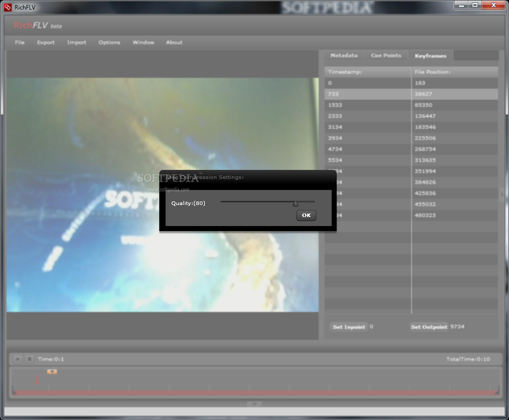
Task: Open the About menu
Action: pyautogui.click(x=174, y=42)
